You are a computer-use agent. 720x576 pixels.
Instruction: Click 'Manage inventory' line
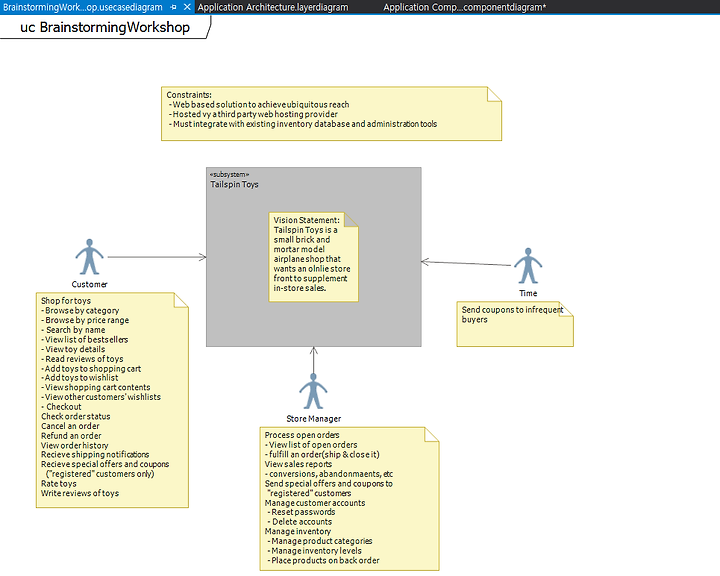(298, 531)
